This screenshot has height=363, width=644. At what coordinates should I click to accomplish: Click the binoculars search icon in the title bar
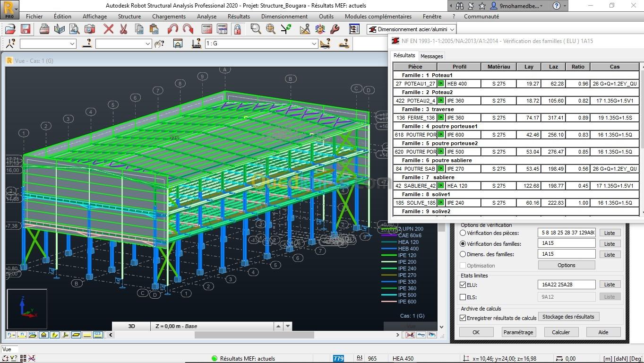(460, 6)
